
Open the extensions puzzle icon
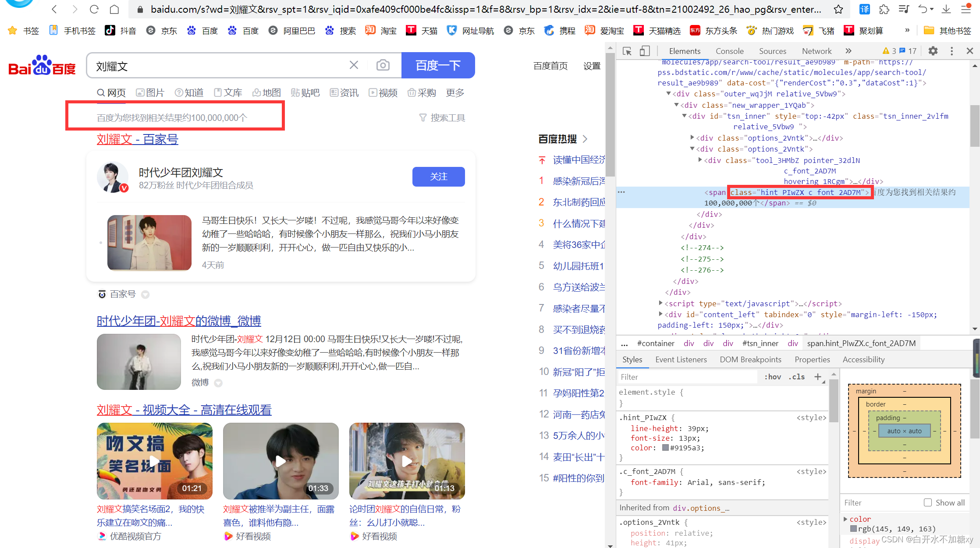884,9
